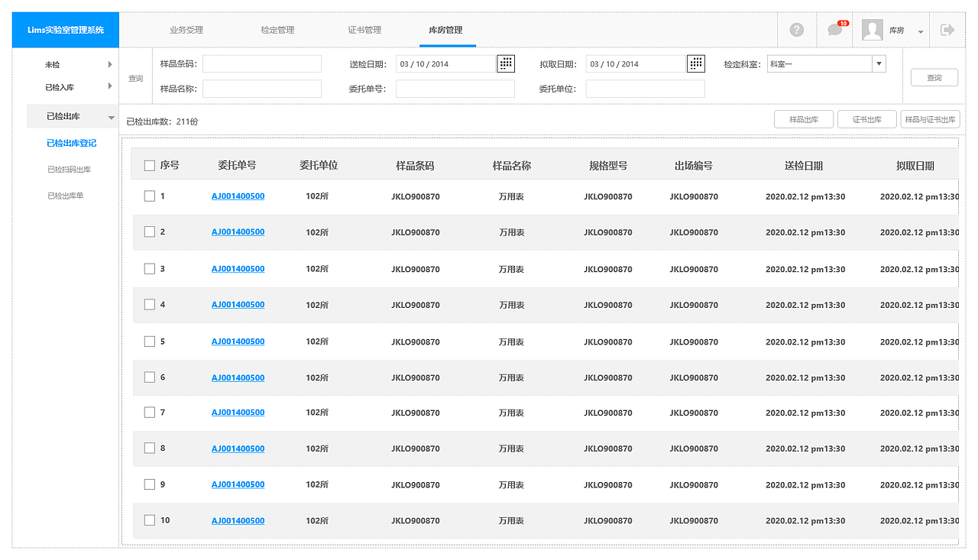Click the 证书出库 button
Screen dimensions: 978x560
pyautogui.click(x=867, y=119)
